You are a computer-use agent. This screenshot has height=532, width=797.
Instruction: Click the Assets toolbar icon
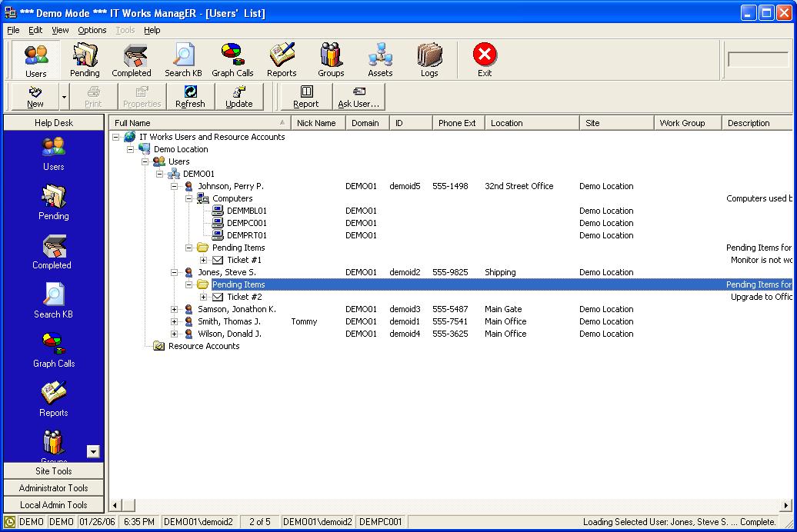[x=380, y=59]
